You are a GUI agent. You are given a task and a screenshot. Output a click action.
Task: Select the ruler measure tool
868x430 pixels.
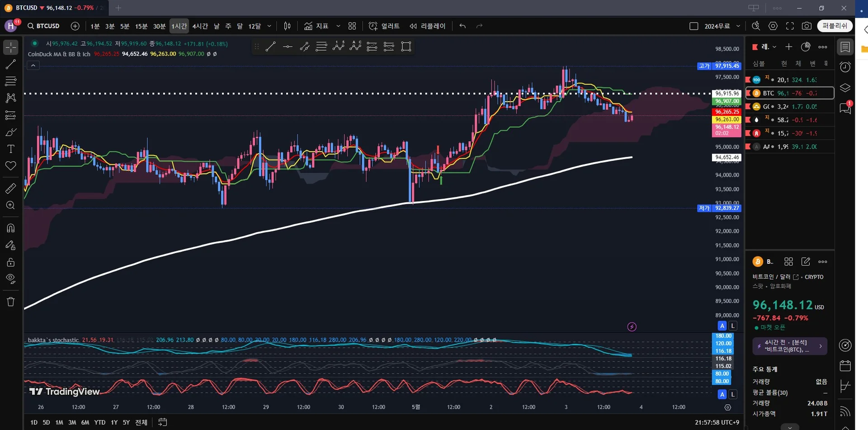(x=10, y=188)
